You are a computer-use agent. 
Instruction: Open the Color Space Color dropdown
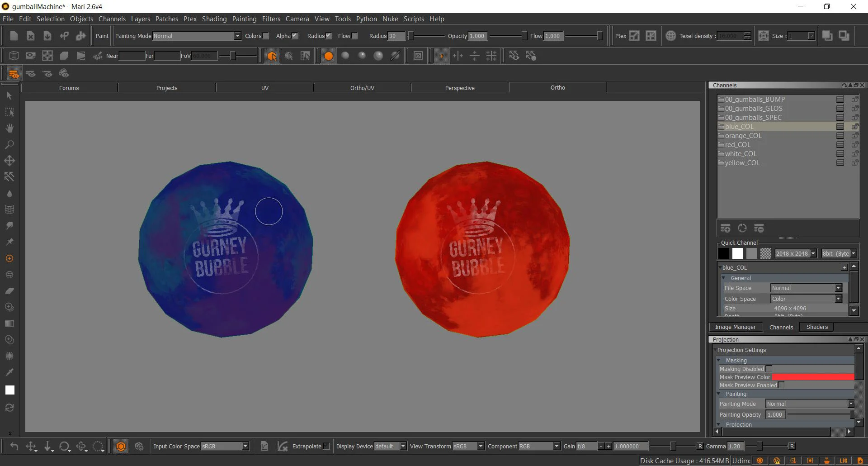click(x=807, y=299)
